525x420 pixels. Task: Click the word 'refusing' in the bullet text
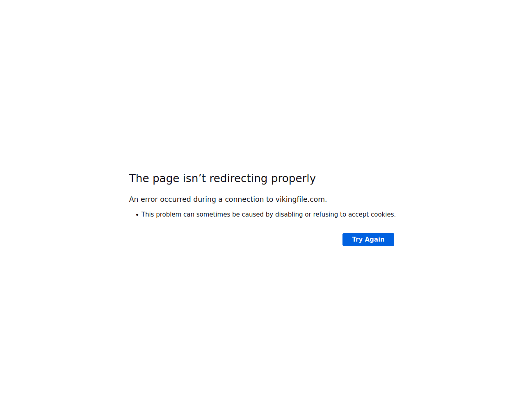pos(326,215)
